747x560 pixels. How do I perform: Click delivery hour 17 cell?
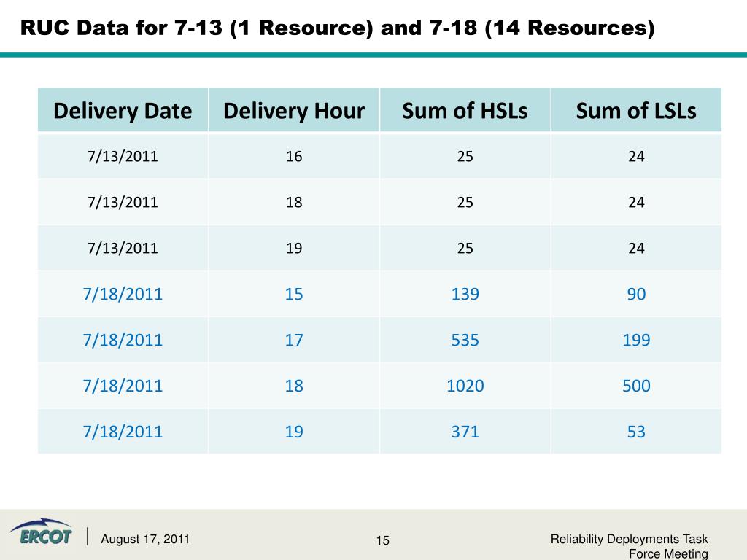[x=294, y=340]
